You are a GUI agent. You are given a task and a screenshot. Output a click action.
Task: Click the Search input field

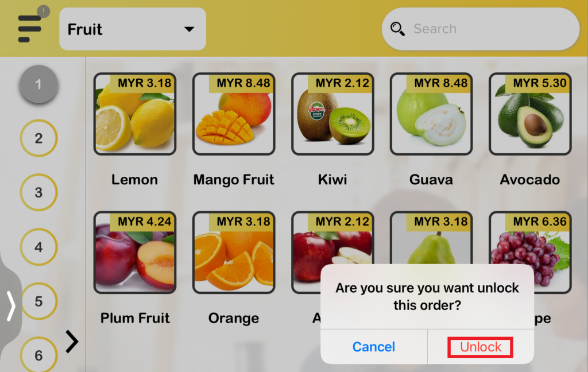click(x=481, y=29)
